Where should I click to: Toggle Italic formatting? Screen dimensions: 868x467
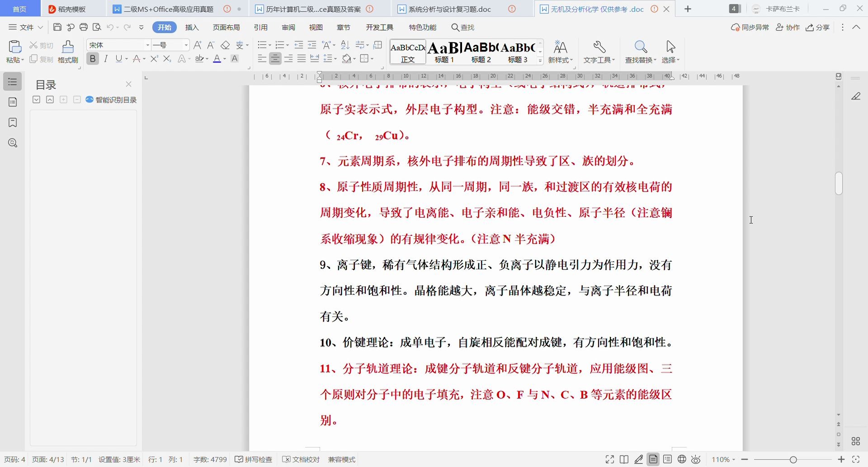[x=106, y=59]
